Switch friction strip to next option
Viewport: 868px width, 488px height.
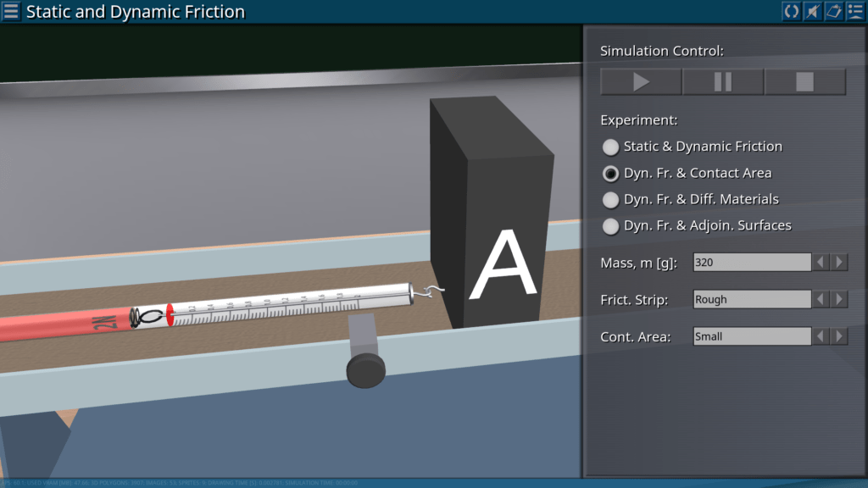click(839, 299)
